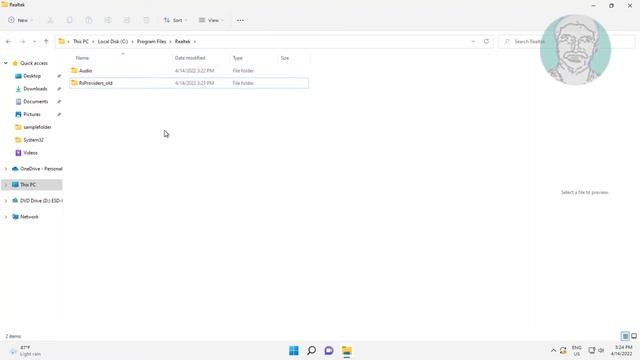Click the Share icon in toolbar
This screenshot has width=640, height=360.
[127, 20]
